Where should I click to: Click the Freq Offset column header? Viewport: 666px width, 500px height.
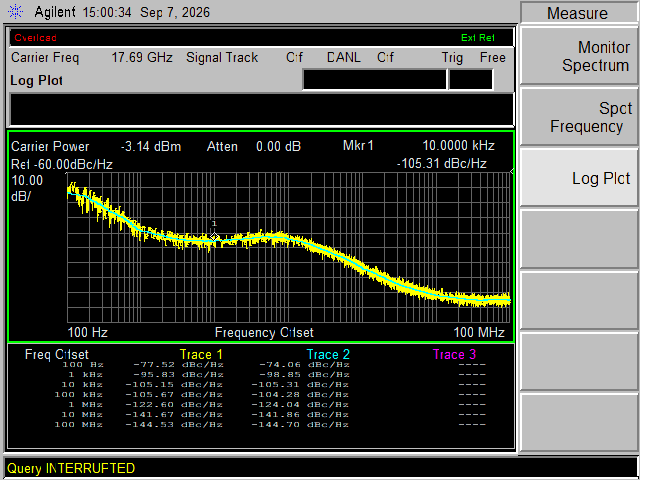click(56, 354)
